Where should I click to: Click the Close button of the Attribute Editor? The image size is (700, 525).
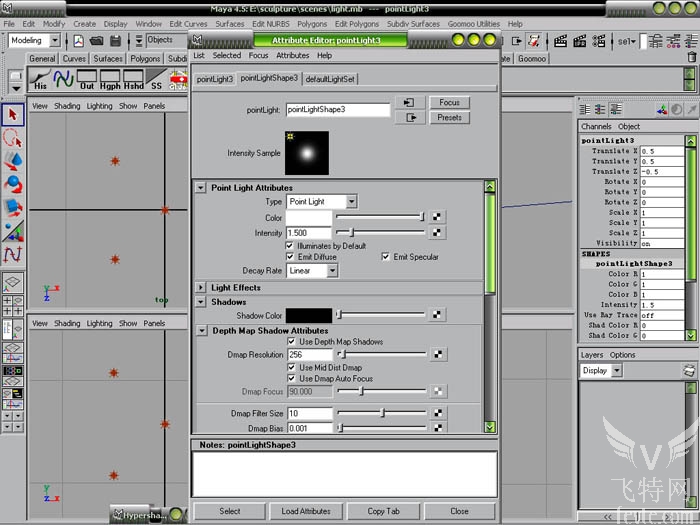459,511
